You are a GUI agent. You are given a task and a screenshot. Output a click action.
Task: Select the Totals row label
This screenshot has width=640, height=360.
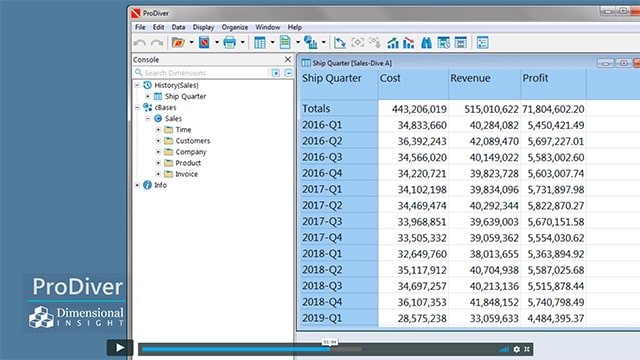tap(339, 109)
